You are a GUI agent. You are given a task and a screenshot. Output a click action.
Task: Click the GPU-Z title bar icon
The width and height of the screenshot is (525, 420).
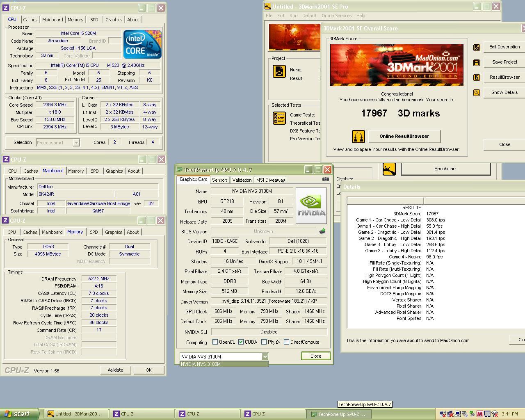[x=179, y=170]
